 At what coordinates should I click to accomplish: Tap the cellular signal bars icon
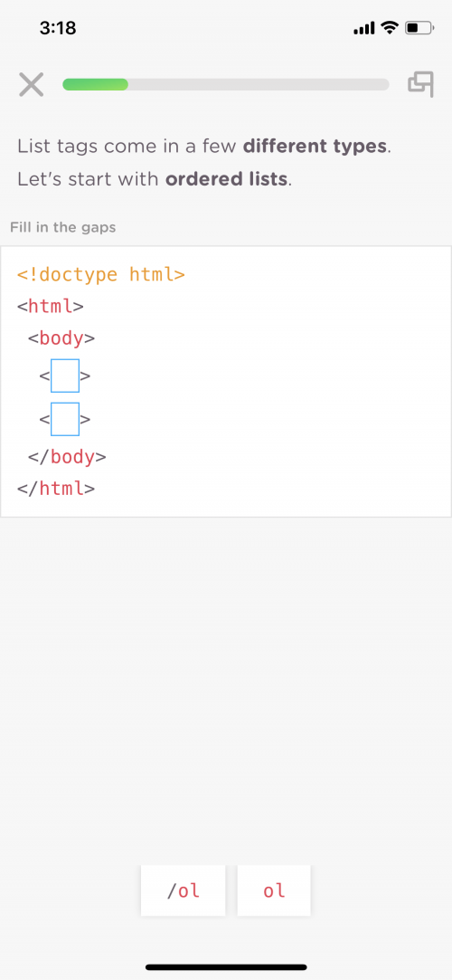click(x=364, y=28)
